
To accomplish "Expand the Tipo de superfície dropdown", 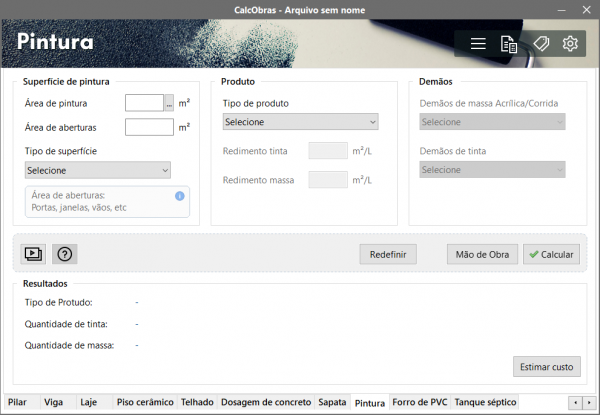I will click(x=97, y=170).
